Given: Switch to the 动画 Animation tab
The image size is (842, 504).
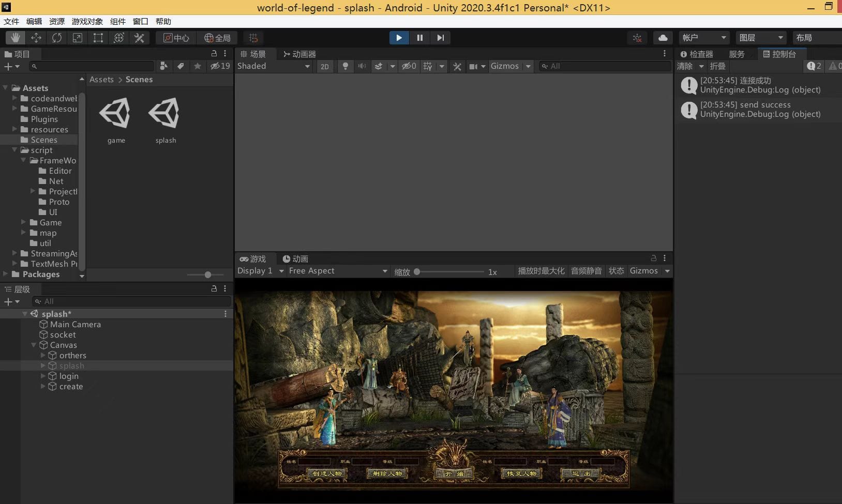Looking at the screenshot, I should pyautogui.click(x=295, y=258).
